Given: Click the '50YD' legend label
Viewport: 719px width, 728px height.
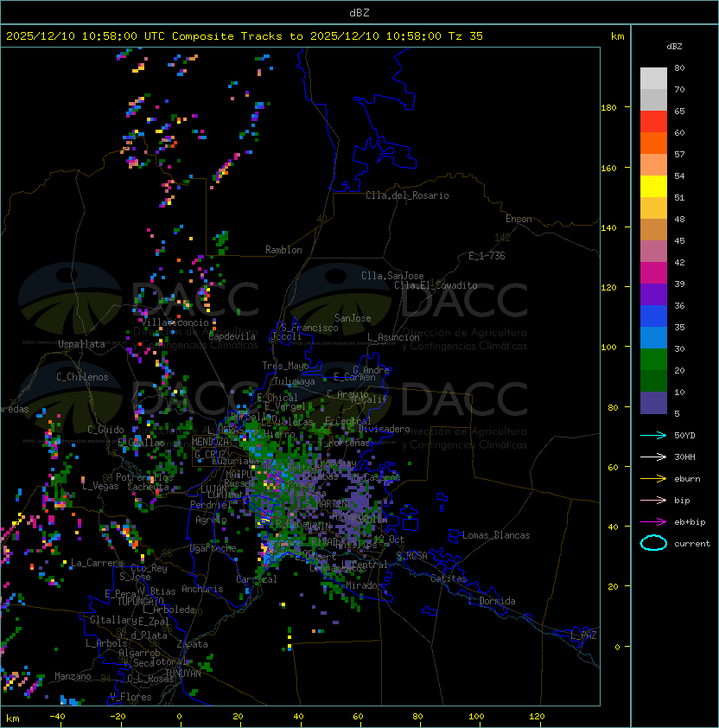Looking at the screenshot, I should click(684, 435).
